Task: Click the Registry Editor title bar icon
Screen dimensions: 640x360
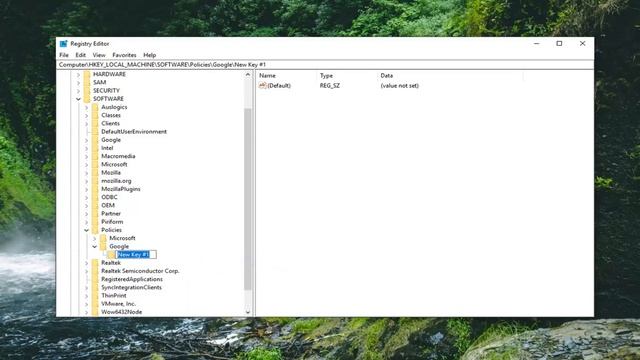Action: tap(63, 44)
